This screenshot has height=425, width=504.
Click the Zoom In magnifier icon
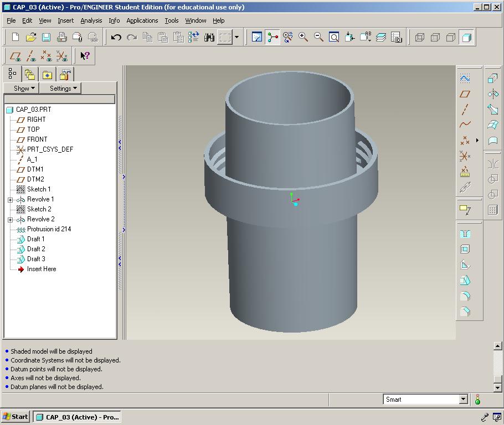[303, 38]
